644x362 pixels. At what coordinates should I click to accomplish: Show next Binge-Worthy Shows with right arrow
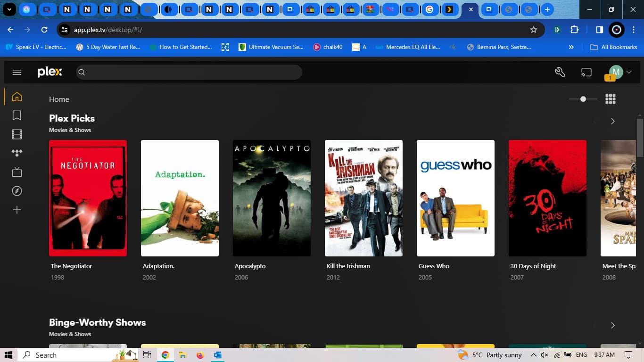(613, 325)
